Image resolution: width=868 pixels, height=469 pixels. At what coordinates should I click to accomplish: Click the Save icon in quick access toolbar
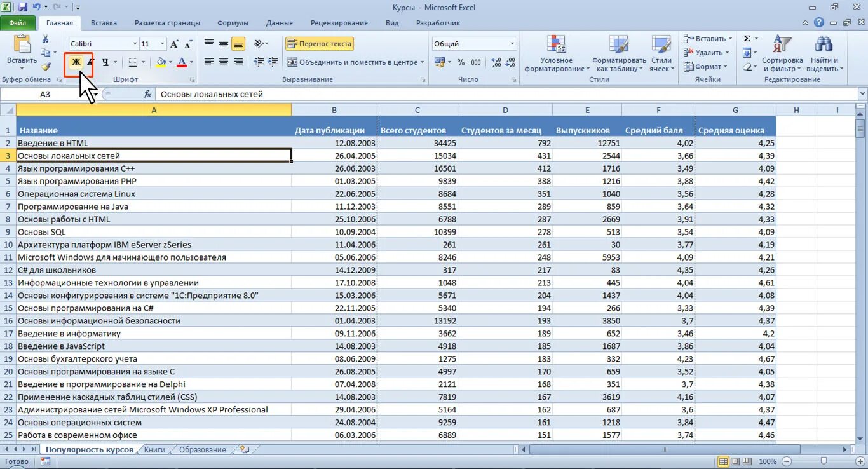(23, 8)
